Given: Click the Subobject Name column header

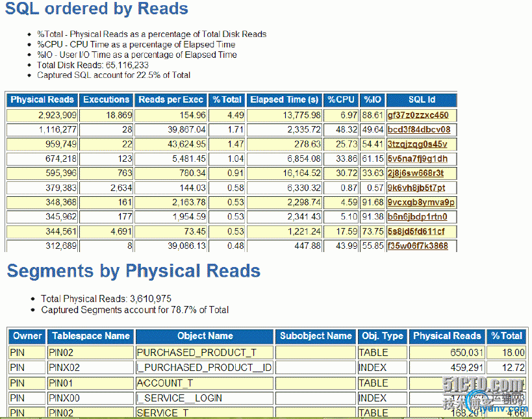Looking at the screenshot, I should tap(316, 336).
